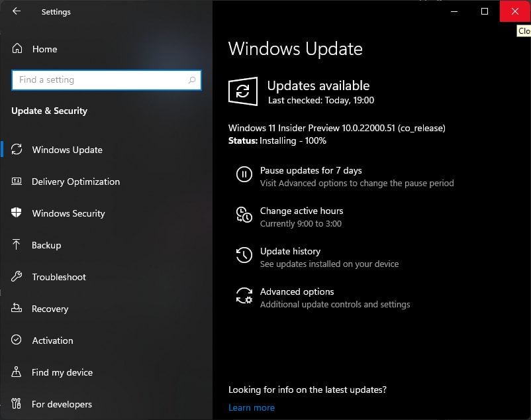
Task: Open Change active hours option
Action: pos(301,211)
